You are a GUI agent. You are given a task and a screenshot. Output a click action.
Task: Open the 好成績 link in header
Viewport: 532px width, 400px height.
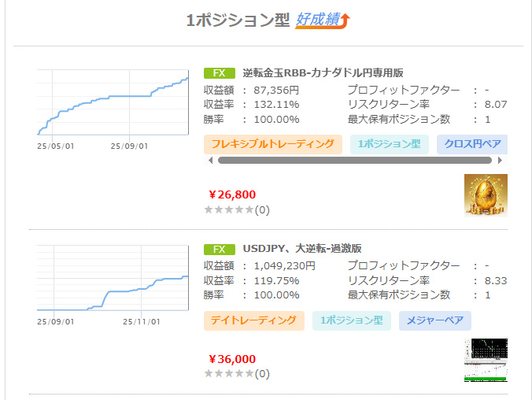tap(316, 20)
